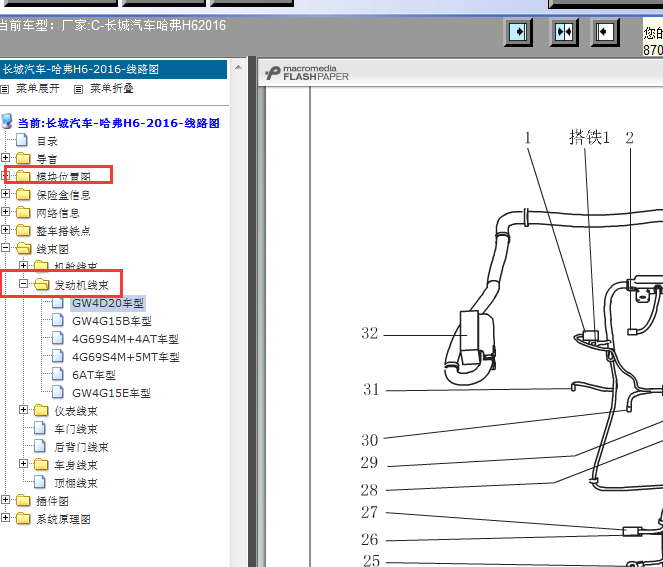
Task: Click the expand-right panel arrow icon
Action: 518,32
